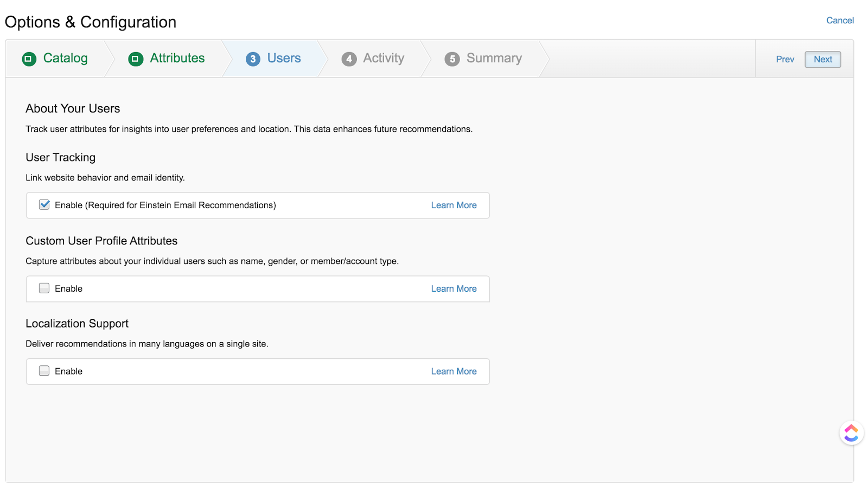This screenshot has width=868, height=483.
Task: Select the Users step tab
Action: coord(284,58)
